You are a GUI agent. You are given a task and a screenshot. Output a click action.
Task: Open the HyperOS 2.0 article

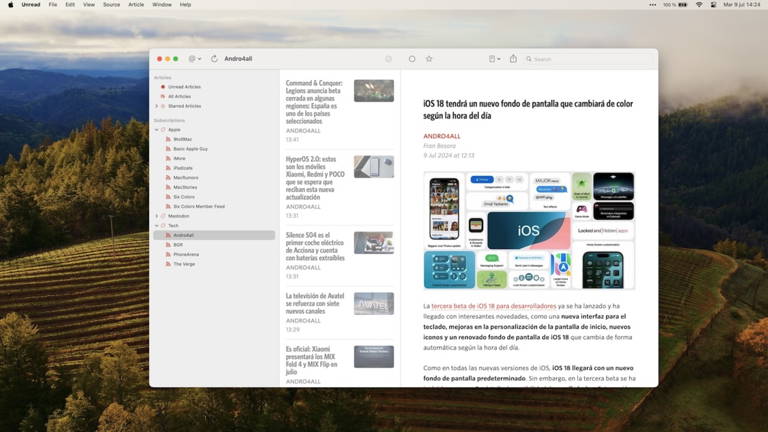click(339, 187)
